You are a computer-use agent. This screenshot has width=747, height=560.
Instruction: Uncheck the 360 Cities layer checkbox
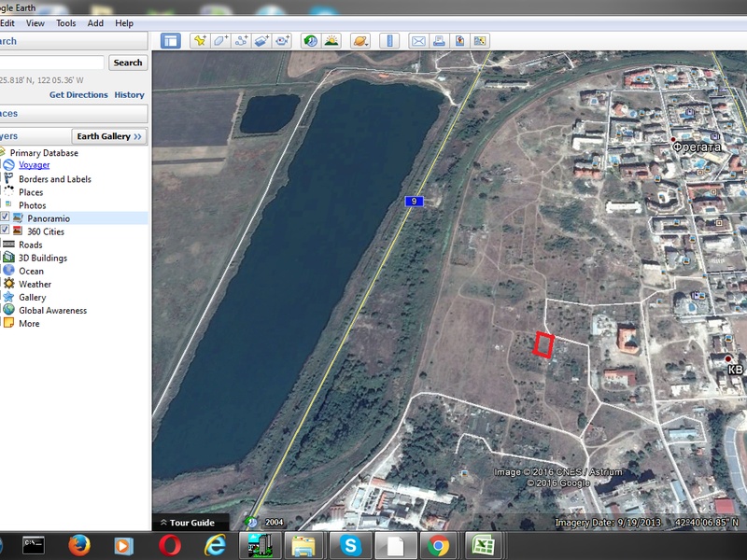tap(5, 231)
